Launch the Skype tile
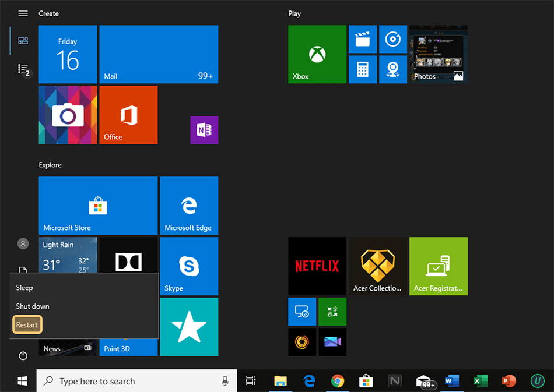554x392 pixels. coord(189,266)
